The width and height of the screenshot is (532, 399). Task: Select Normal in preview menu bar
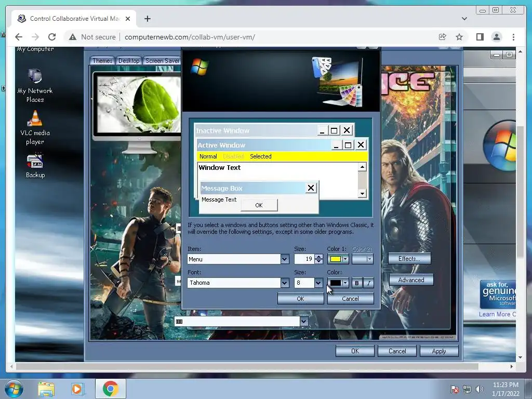click(x=208, y=156)
